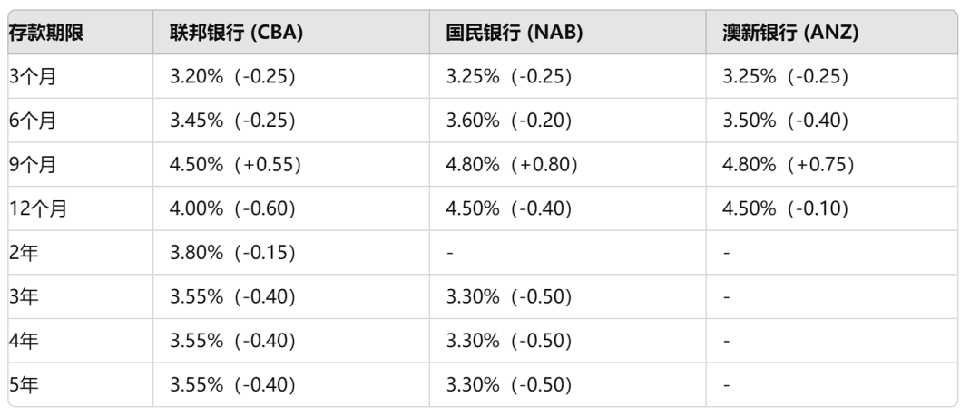Click the 2年 row label
The width and height of the screenshot is (980, 416).
pos(24,252)
